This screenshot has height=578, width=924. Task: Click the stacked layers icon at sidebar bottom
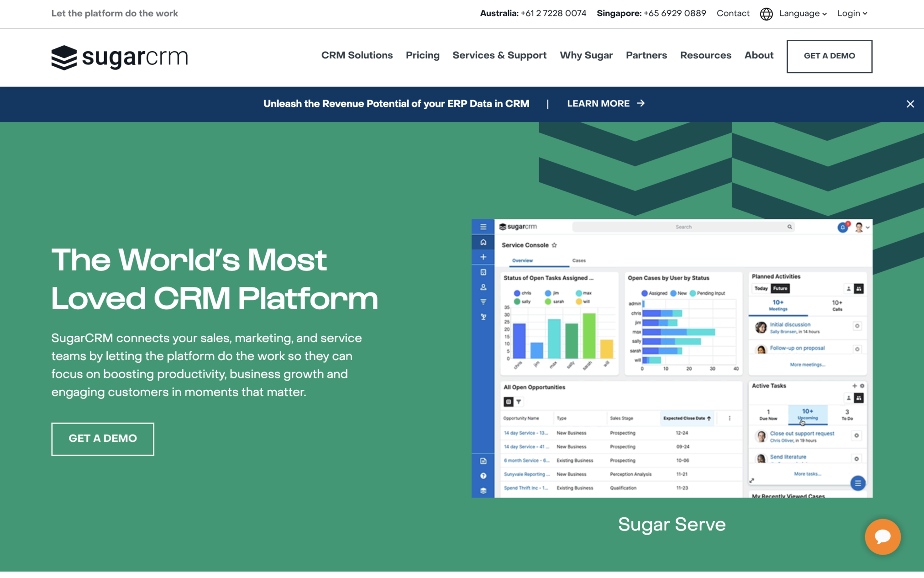pyautogui.click(x=483, y=491)
